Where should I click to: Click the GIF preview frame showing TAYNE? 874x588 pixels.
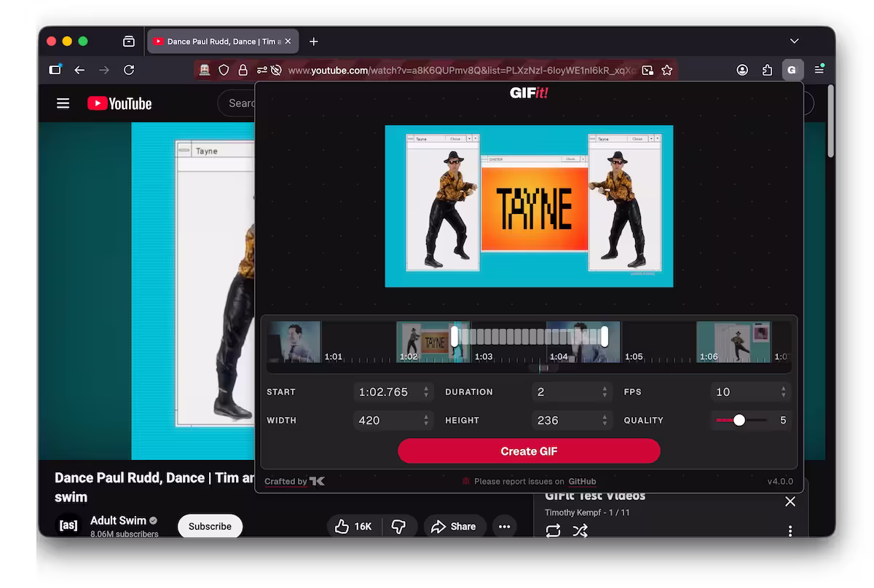pos(529,206)
